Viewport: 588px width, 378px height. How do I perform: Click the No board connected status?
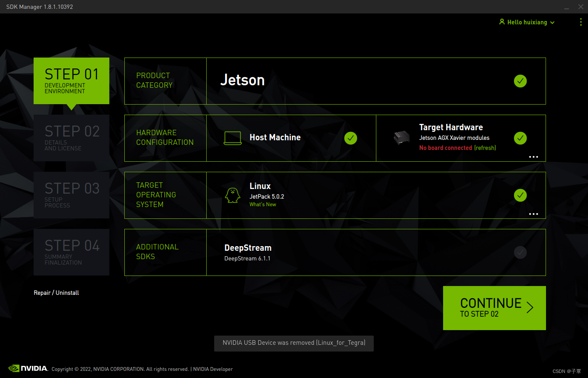446,148
